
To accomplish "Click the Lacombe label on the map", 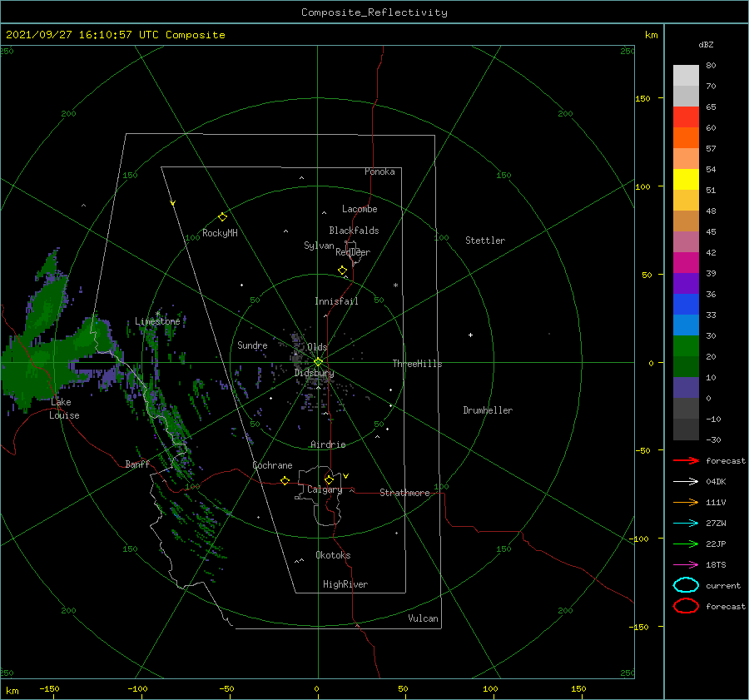I will [x=360, y=209].
